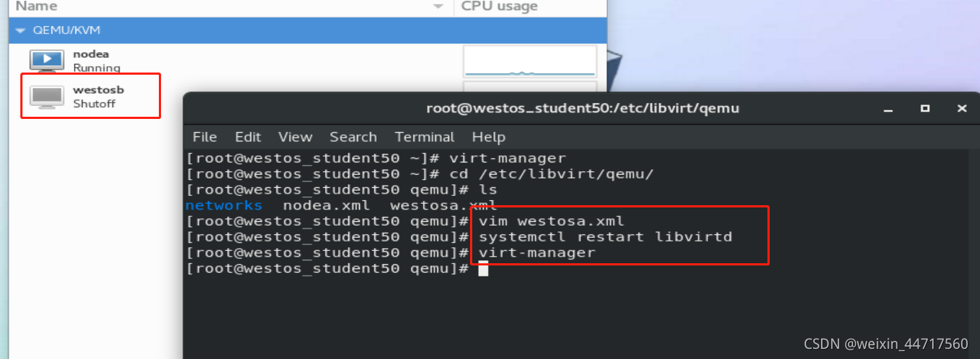Open the Help menu in the terminal
The width and height of the screenshot is (980, 359).
pos(488,137)
